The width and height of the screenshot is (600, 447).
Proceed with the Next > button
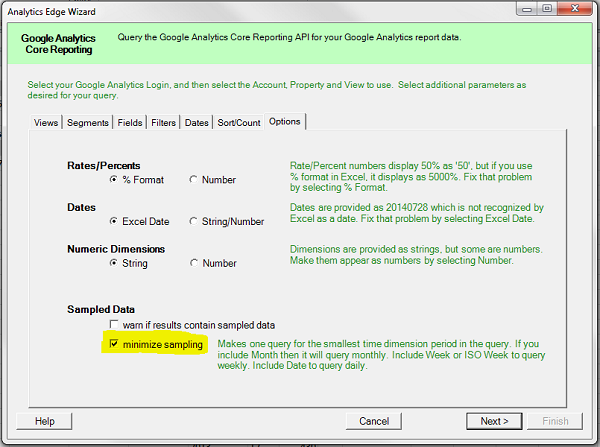coord(494,421)
